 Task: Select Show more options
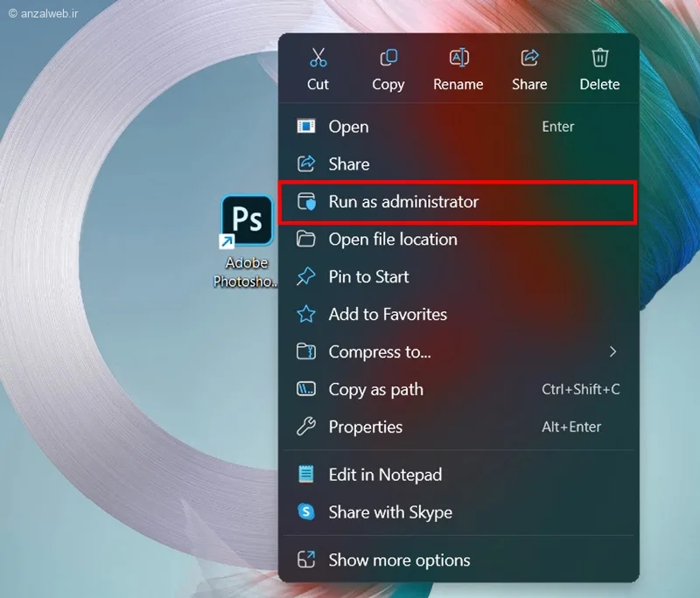[x=458, y=560]
